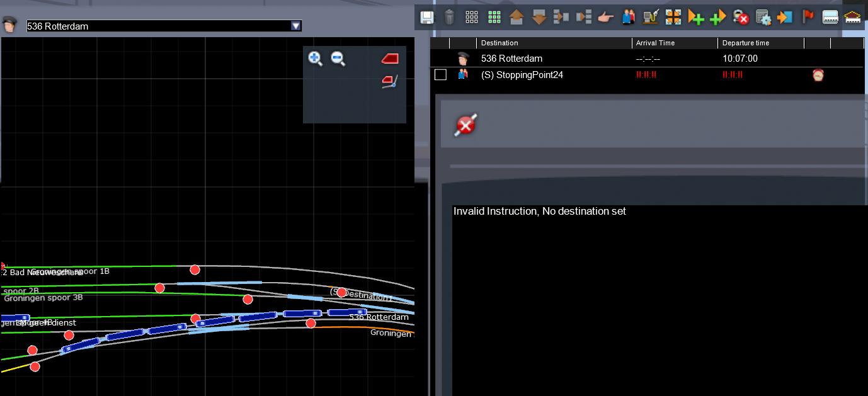Click the second uncouple wagons icon (arrow left of blocks)
The height and width of the screenshot is (396, 868).
(x=584, y=17)
